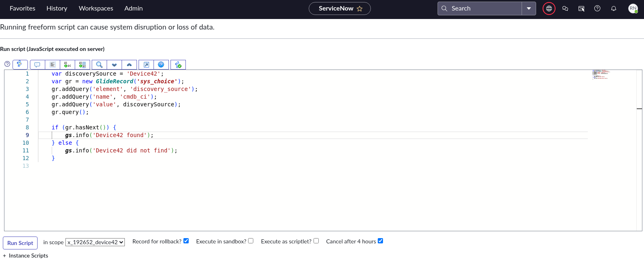This screenshot has height=264, width=644.
Task: Enable the Execute in sandbox checkbox
Action: click(251, 241)
